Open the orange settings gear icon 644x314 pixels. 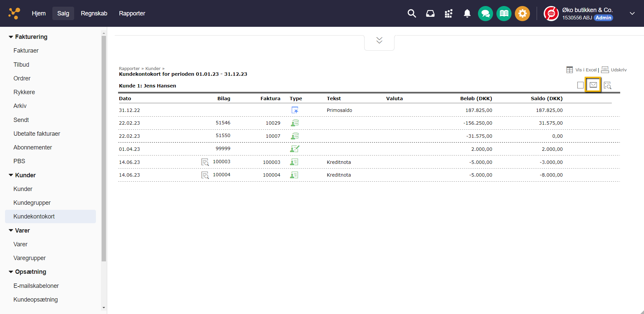(x=522, y=14)
